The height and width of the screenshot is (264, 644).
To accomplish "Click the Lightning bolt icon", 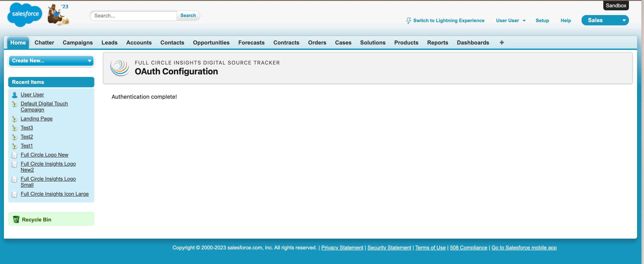I will [x=409, y=20].
